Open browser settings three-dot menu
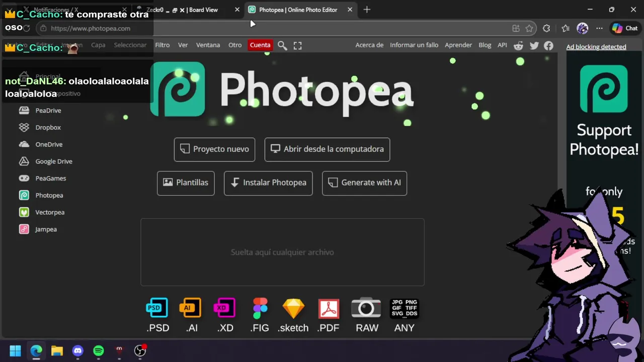644x362 pixels. point(599,29)
